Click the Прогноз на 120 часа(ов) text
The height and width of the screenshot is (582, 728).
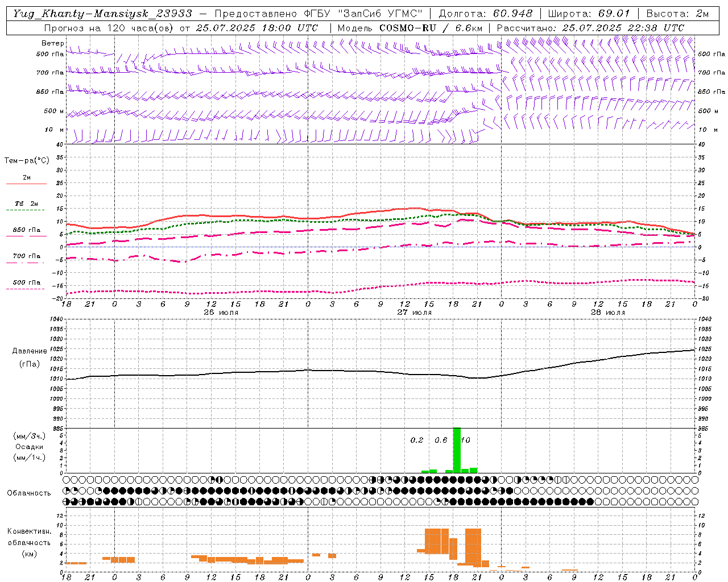pyautogui.click(x=109, y=28)
